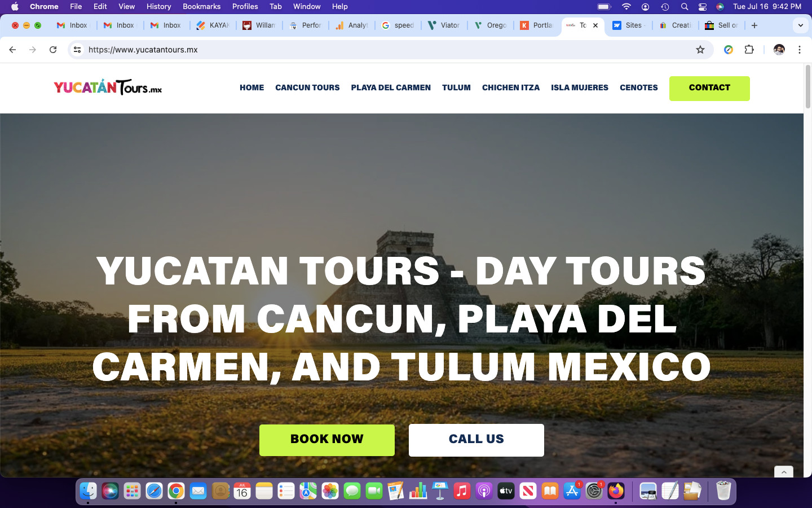The image size is (812, 508).
Task: Open the Trash in the dock
Action: 723,491
